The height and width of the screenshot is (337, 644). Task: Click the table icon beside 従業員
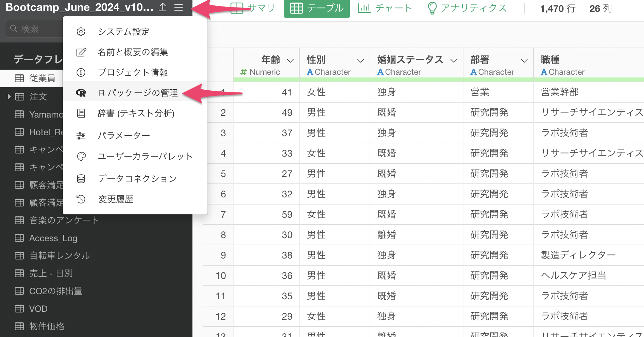pyautogui.click(x=19, y=78)
